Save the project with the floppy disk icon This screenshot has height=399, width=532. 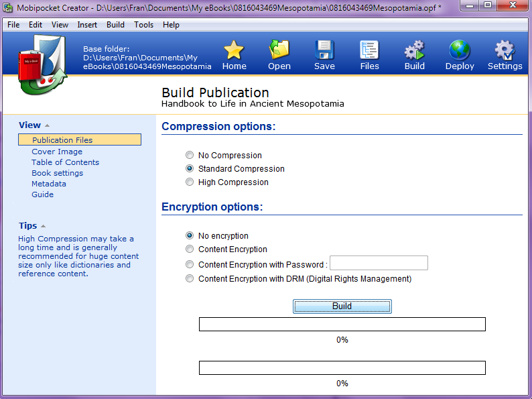coord(324,50)
